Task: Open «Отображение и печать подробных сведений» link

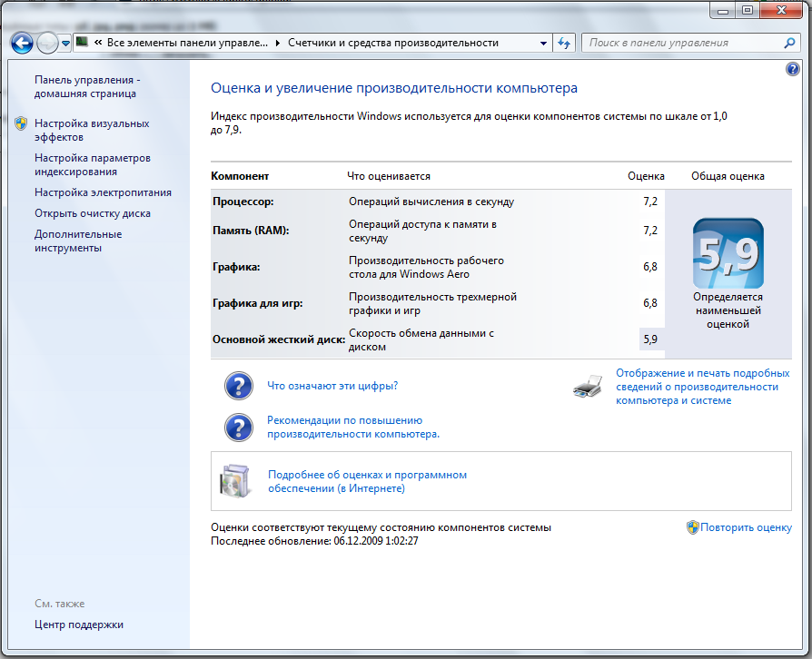Action: click(702, 386)
